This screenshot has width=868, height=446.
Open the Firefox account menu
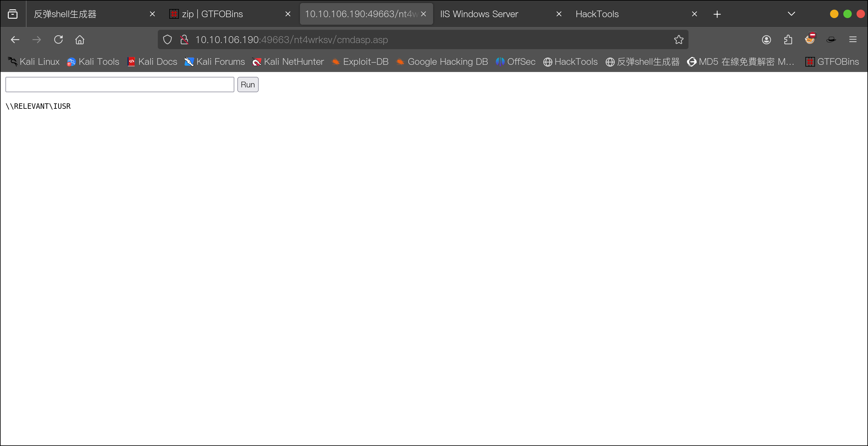tap(766, 40)
